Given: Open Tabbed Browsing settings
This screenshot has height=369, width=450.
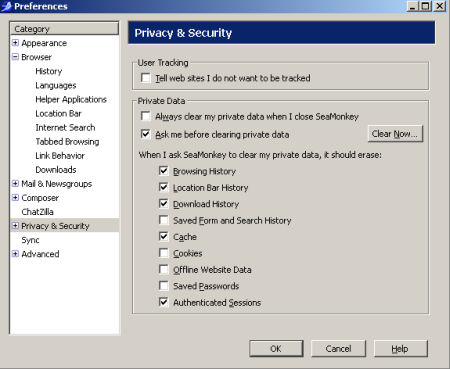Looking at the screenshot, I should pyautogui.click(x=67, y=141).
